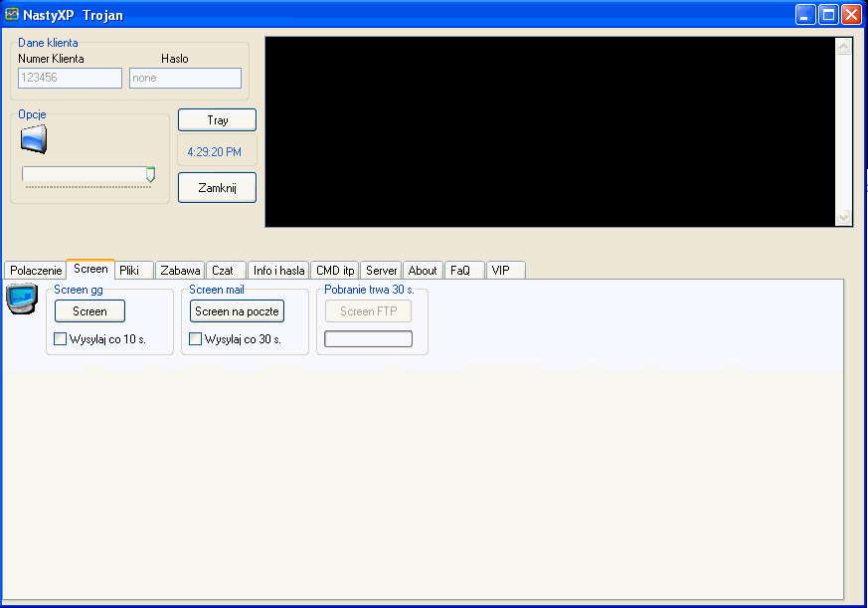
Task: Enable Wysylaj co 10 s. option
Action: tap(60, 338)
